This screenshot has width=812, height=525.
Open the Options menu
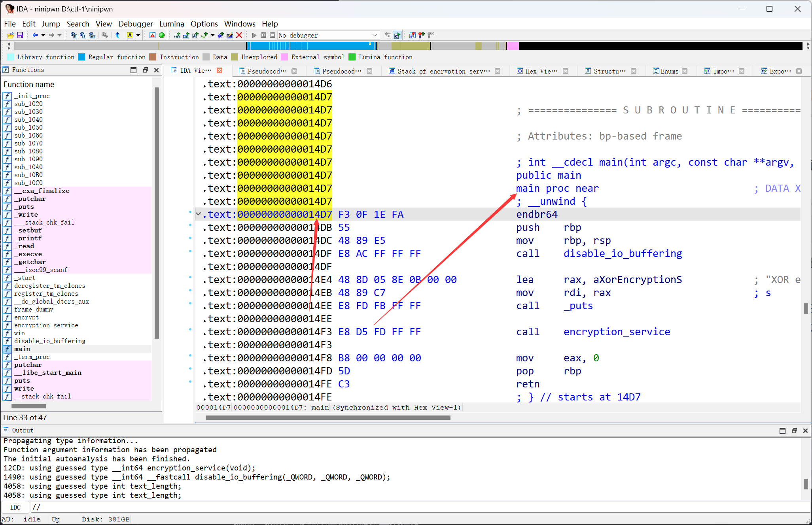204,24
